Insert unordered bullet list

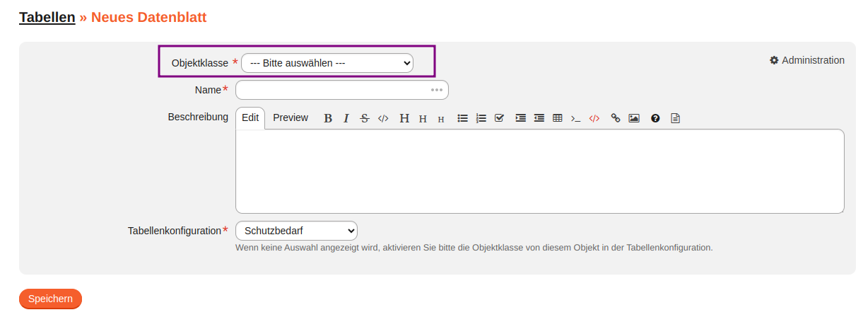(462, 118)
